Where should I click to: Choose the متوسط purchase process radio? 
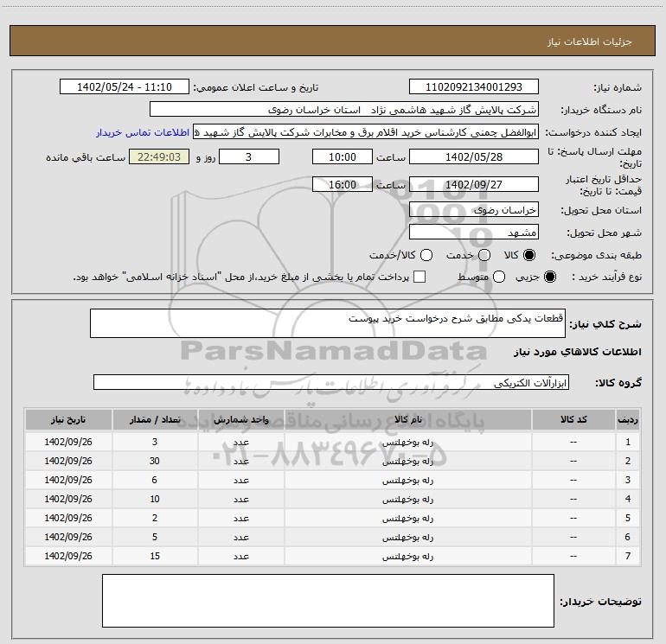pos(496,277)
